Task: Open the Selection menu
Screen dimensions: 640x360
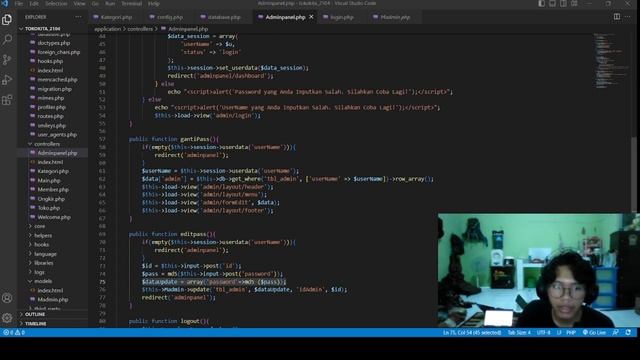Action: click(x=56, y=4)
